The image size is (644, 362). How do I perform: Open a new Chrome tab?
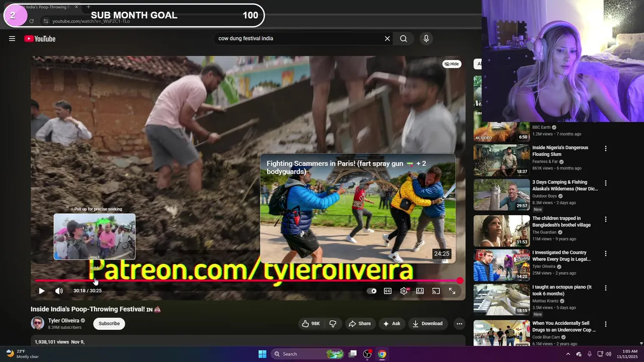pos(88,7)
